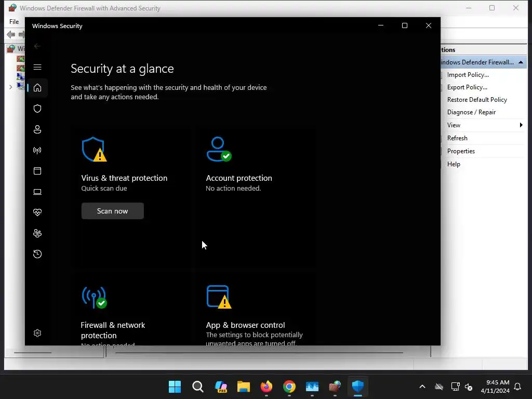Screen dimensions: 532x399
Task: Open Help in Actions pane
Action: click(x=454, y=164)
